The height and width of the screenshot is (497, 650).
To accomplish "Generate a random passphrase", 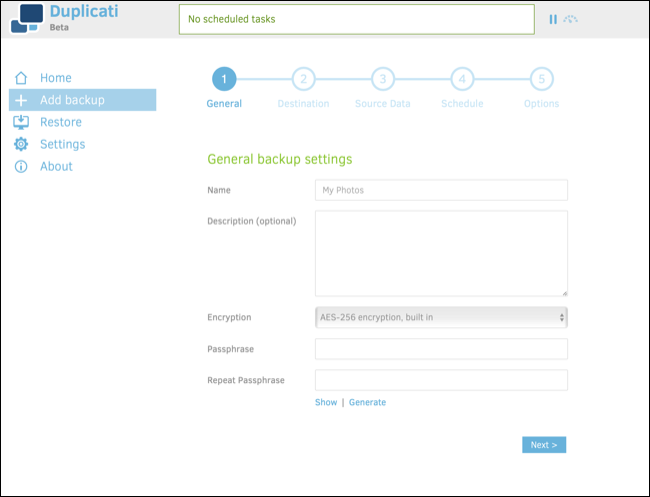I will pos(367,402).
